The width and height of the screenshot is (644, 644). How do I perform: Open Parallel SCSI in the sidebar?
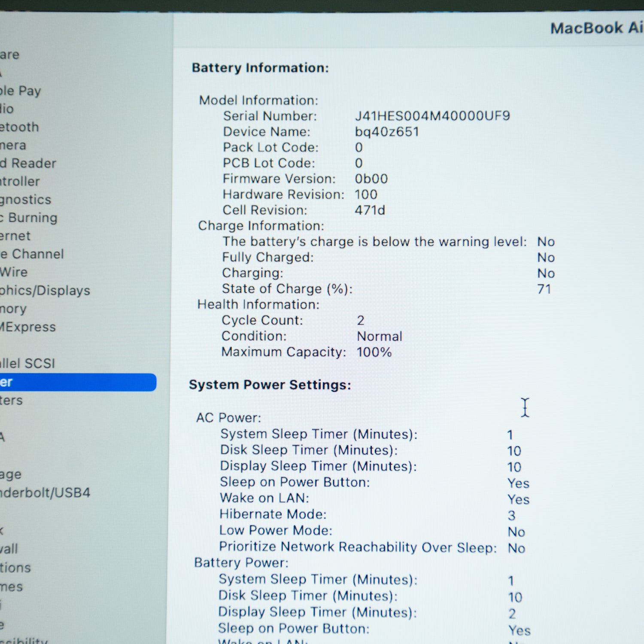pos(27,363)
